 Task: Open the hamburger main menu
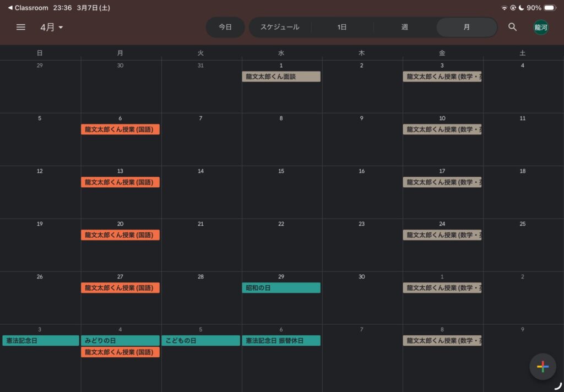21,27
